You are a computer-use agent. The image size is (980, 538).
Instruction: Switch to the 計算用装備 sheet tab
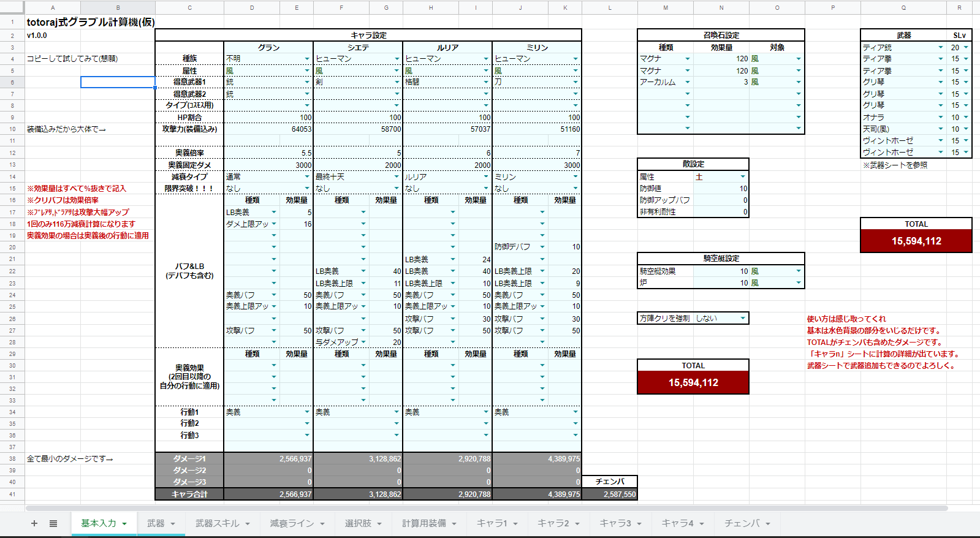pyautogui.click(x=429, y=523)
